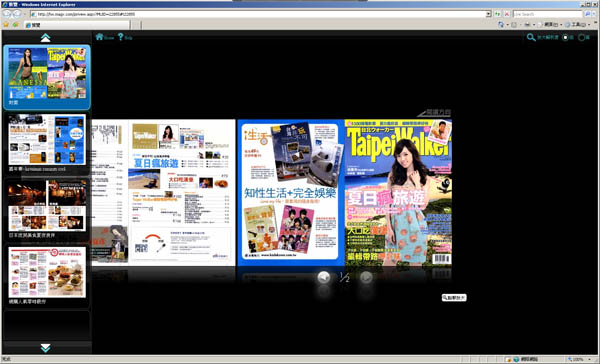Image resolution: width=600 pixels, height=364 pixels.
Task: Open the address bar history dropdown
Action: pyautogui.click(x=488, y=14)
